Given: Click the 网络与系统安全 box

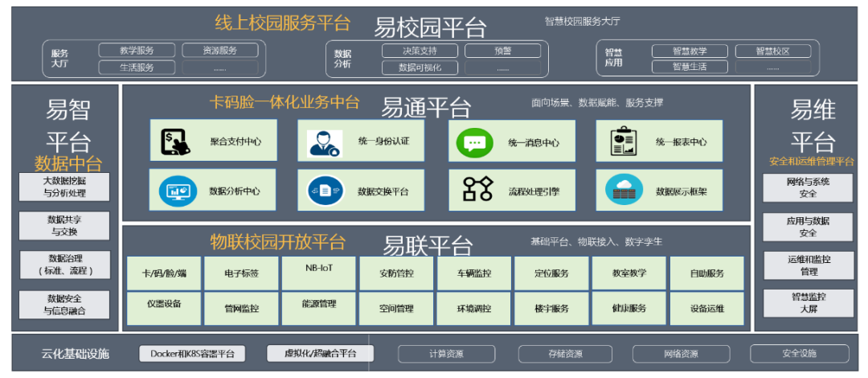Looking at the screenshot, I should coord(808,187).
